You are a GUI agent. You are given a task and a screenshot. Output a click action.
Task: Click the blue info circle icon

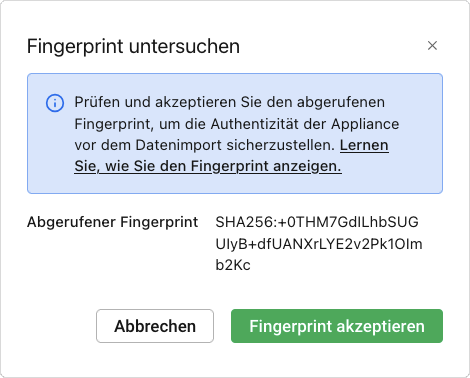click(x=55, y=103)
